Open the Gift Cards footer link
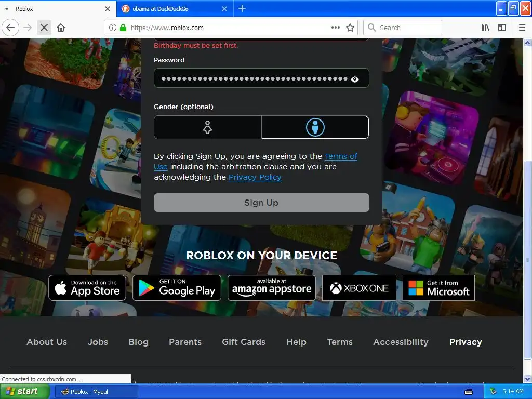The width and height of the screenshot is (532, 399). click(x=244, y=342)
